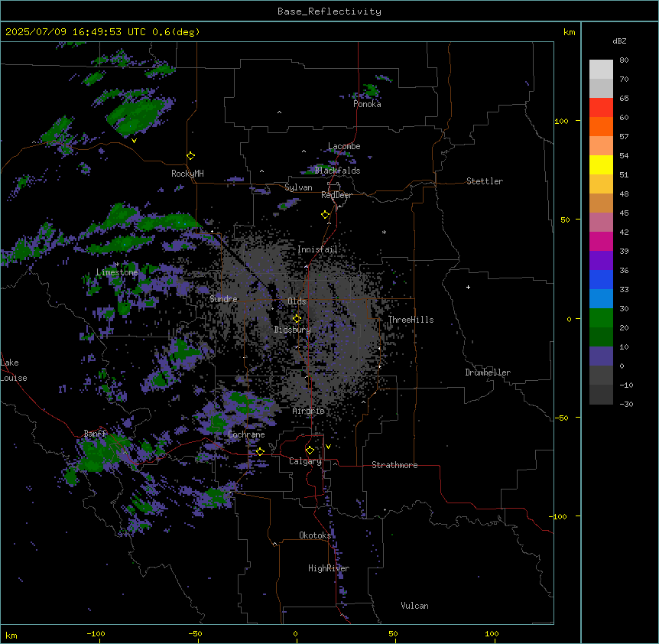Click the Stettler label
This screenshot has width=659, height=644.
tap(485, 181)
